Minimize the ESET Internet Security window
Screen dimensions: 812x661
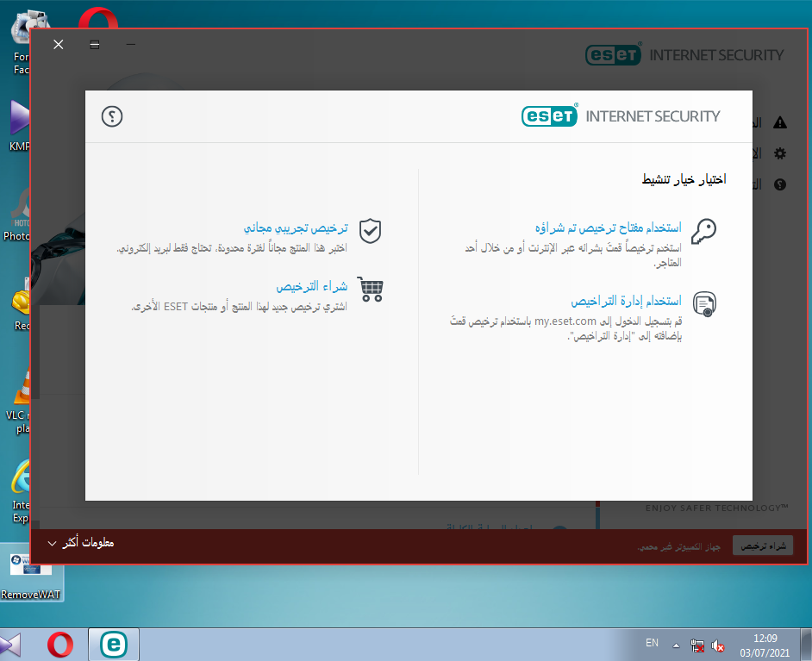[130, 45]
